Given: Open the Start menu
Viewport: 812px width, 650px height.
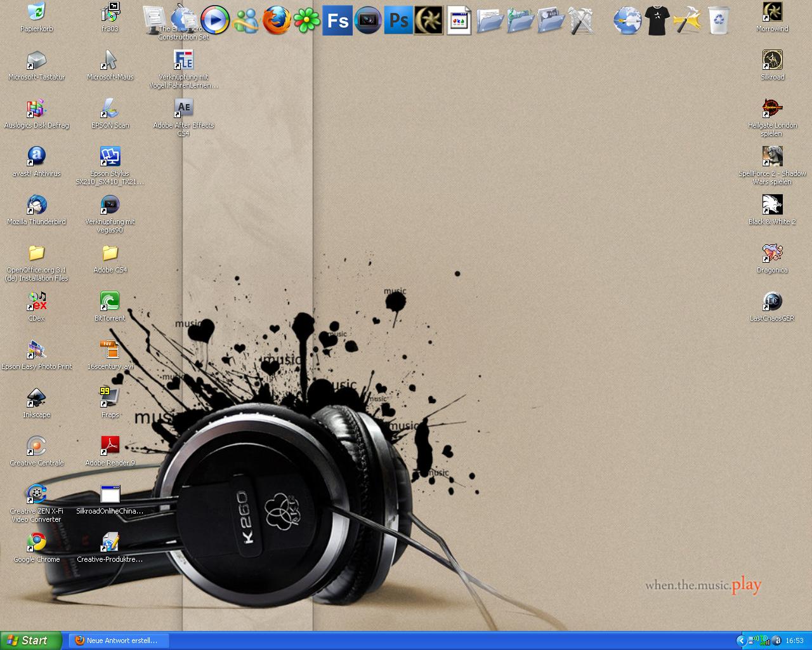Looking at the screenshot, I should pyautogui.click(x=31, y=640).
